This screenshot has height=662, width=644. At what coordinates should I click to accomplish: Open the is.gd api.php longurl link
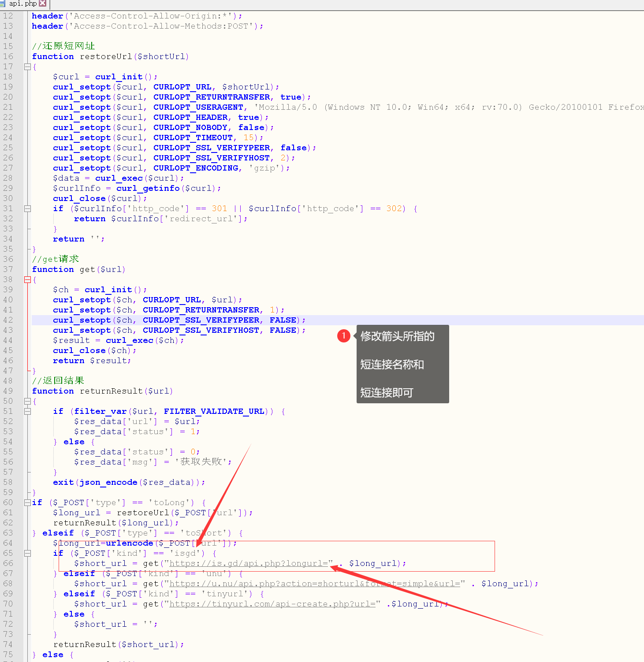pos(249,564)
